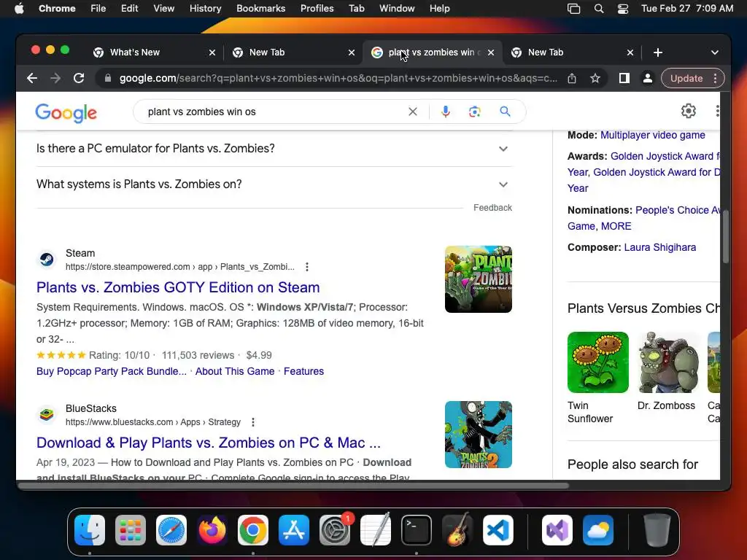The image size is (747, 560).
Task: Open Buy Popcap Party Pack Bundle link
Action: tap(112, 371)
